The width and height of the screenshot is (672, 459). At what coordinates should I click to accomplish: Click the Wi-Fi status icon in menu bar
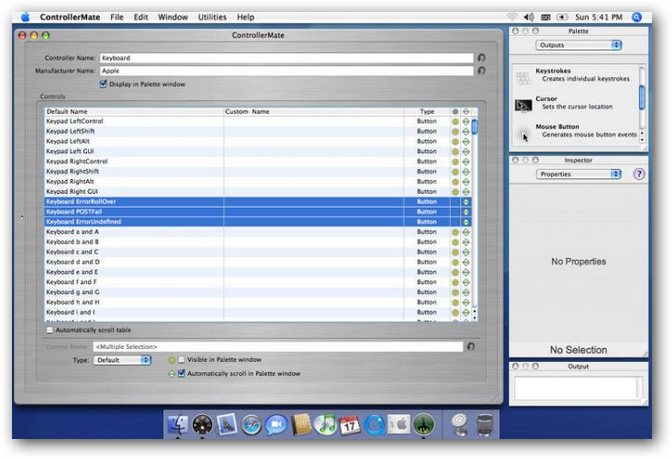tap(512, 17)
